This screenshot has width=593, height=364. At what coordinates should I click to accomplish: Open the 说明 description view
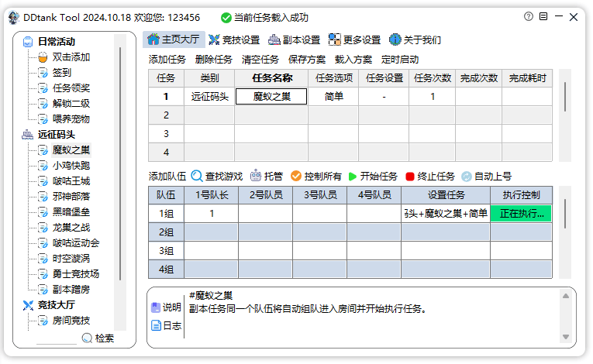coord(167,307)
